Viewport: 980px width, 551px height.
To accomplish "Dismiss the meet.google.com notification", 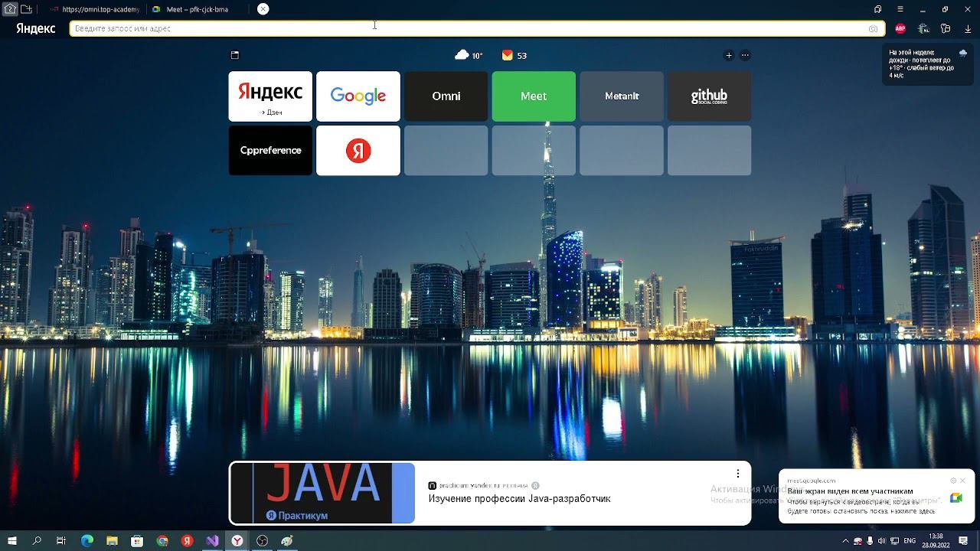I will [962, 481].
